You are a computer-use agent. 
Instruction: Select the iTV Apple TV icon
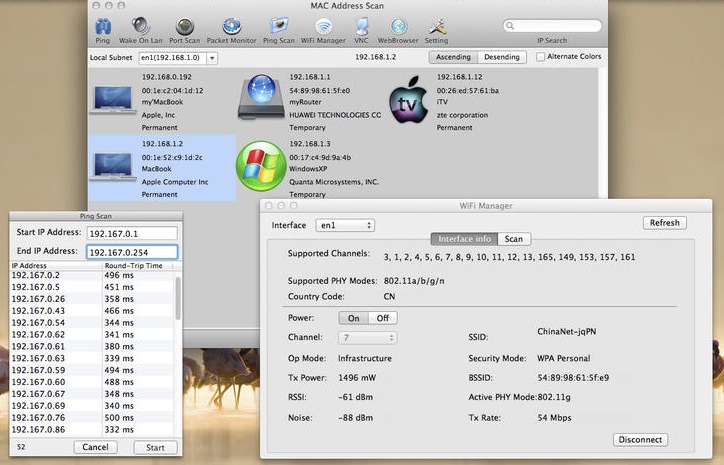(x=409, y=99)
